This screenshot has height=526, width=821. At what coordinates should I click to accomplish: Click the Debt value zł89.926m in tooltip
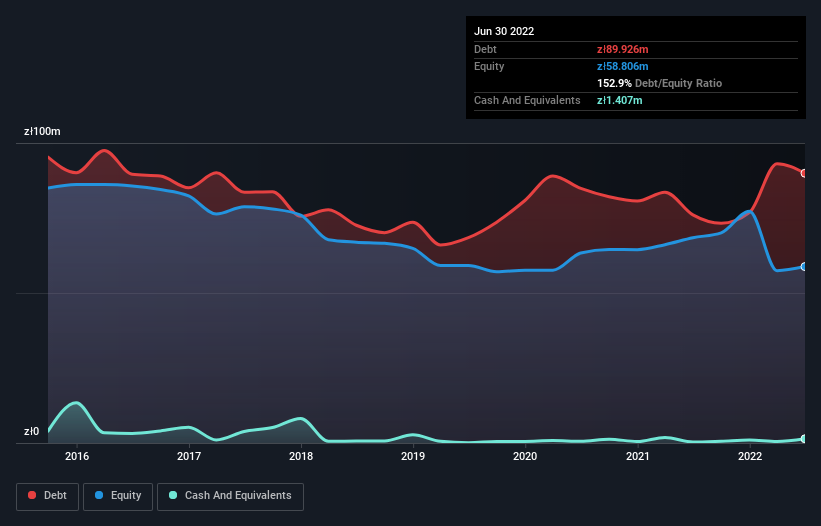pos(623,49)
